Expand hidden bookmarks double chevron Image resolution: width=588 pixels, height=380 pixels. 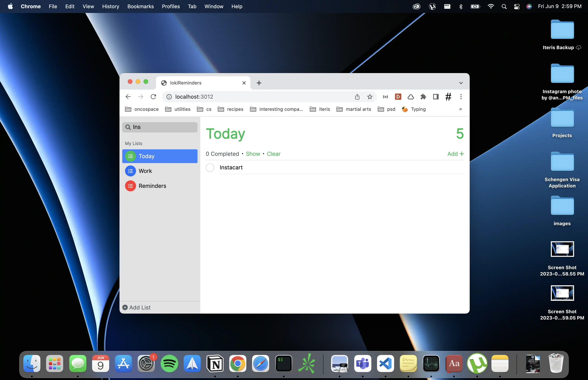tap(460, 109)
